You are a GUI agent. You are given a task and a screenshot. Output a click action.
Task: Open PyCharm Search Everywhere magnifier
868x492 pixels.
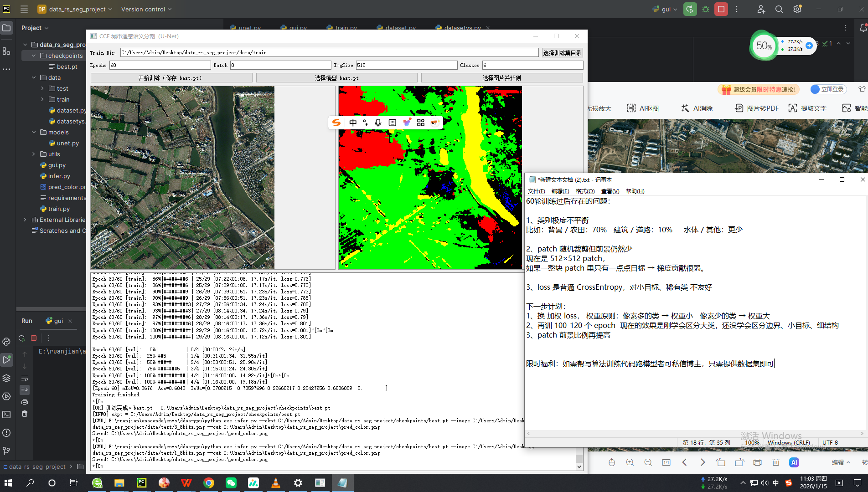pos(779,9)
